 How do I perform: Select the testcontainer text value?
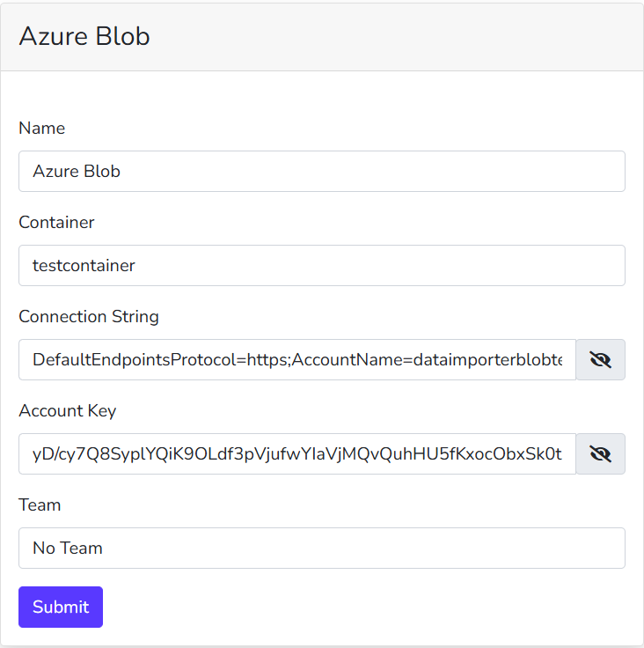point(84,265)
